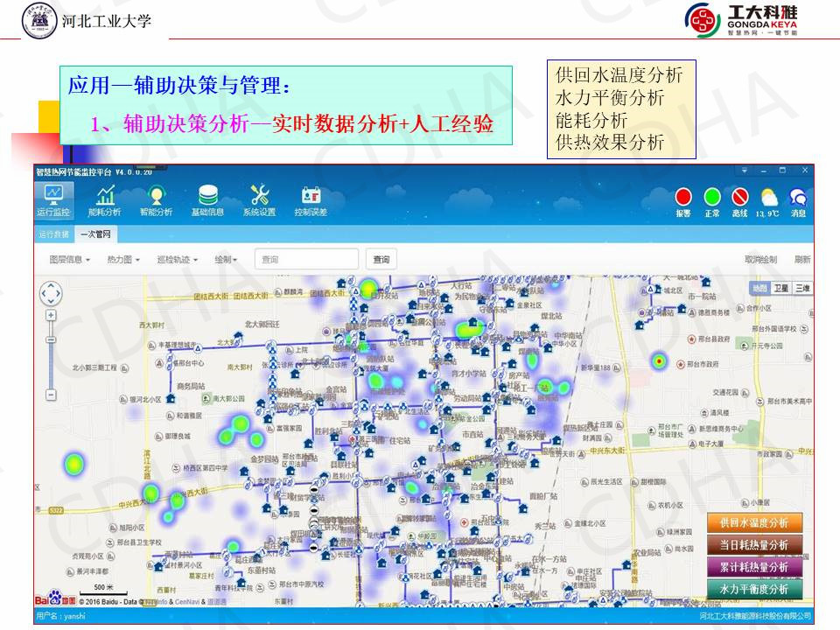Expand the 热力图 heatmap dropdown

(123, 259)
